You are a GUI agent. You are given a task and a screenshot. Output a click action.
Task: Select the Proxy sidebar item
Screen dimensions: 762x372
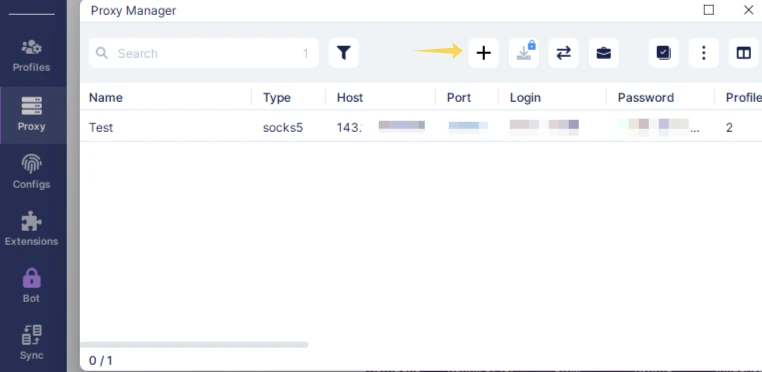click(x=32, y=115)
